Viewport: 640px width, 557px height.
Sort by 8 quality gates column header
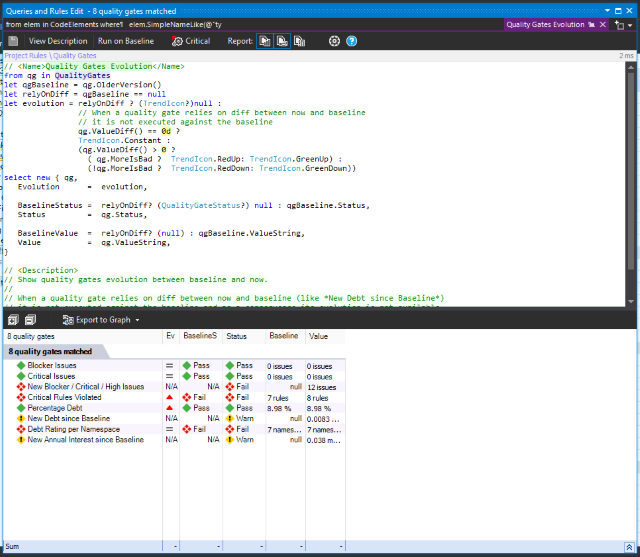pyautogui.click(x=83, y=336)
